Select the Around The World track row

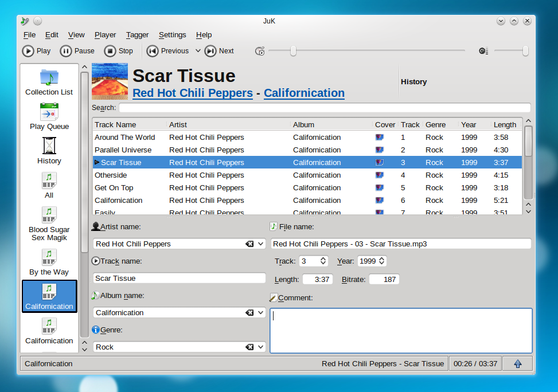307,138
